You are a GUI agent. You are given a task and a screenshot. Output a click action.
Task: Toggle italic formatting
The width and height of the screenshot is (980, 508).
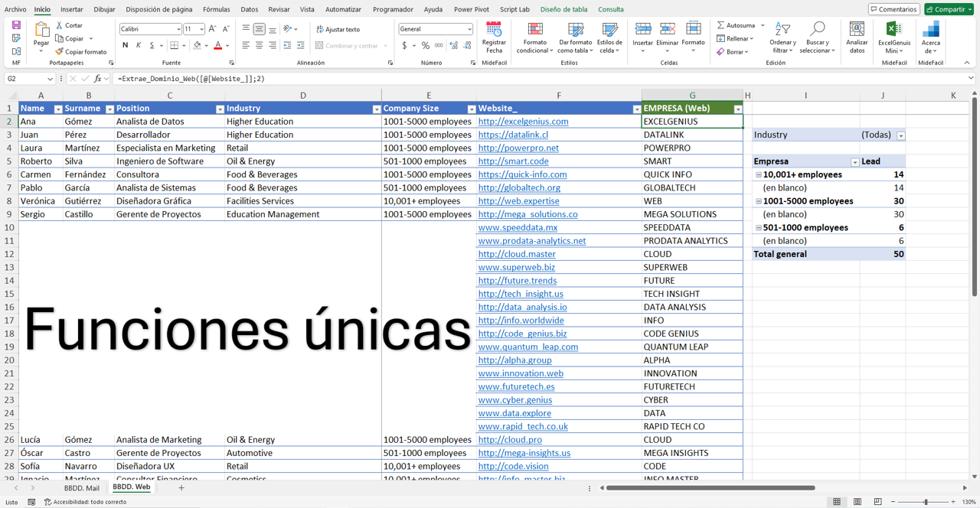click(x=138, y=46)
